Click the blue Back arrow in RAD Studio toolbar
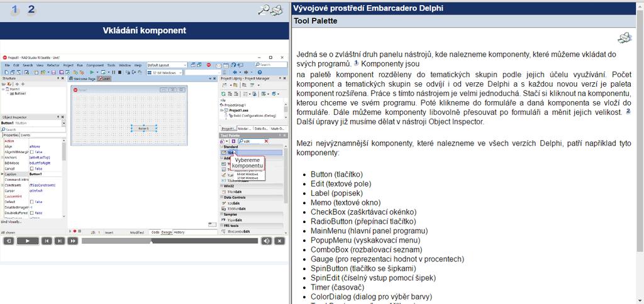 coord(235,72)
